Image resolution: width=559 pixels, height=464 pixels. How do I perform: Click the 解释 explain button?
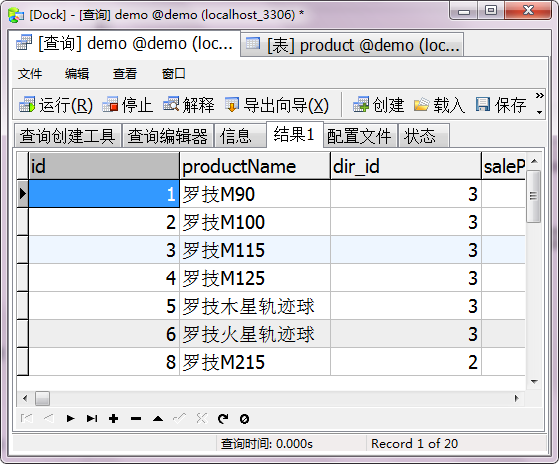pyautogui.click(x=189, y=105)
